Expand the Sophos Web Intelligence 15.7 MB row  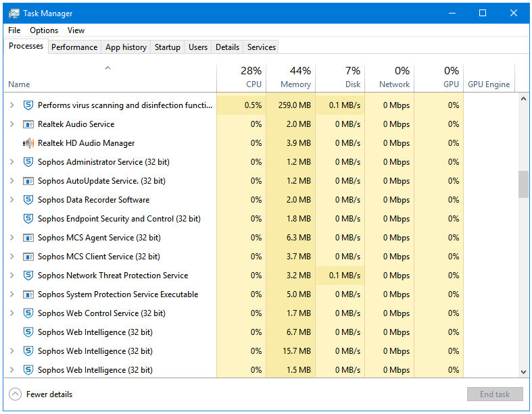12,351
